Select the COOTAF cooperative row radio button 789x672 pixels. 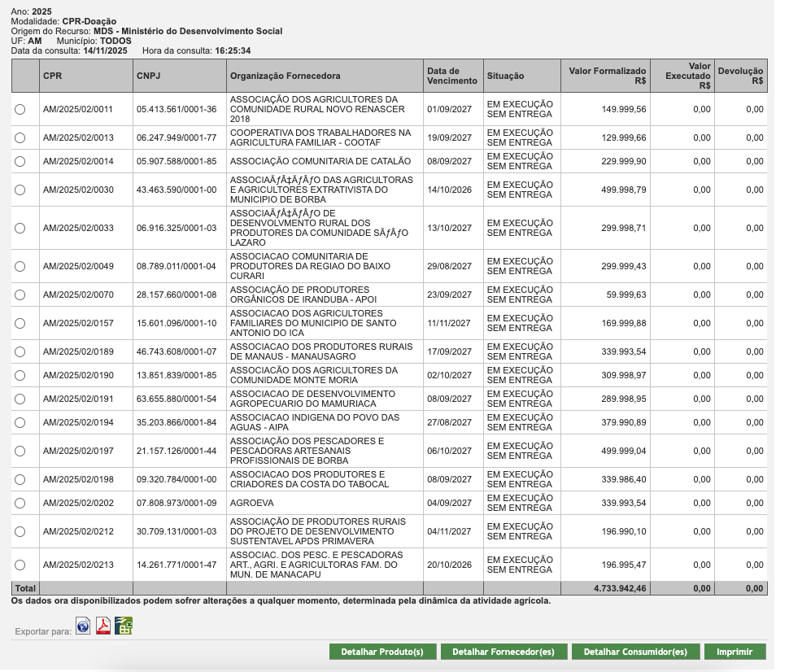[x=20, y=137]
